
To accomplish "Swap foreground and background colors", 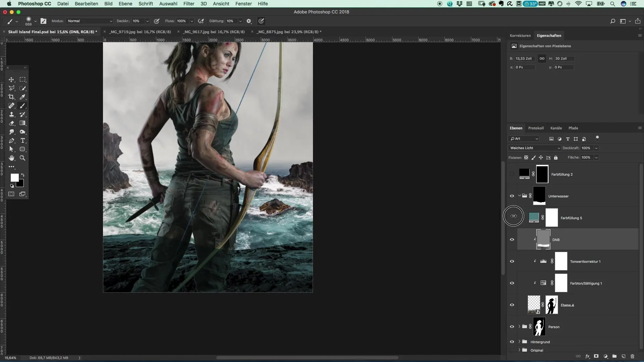I will [x=23, y=175].
